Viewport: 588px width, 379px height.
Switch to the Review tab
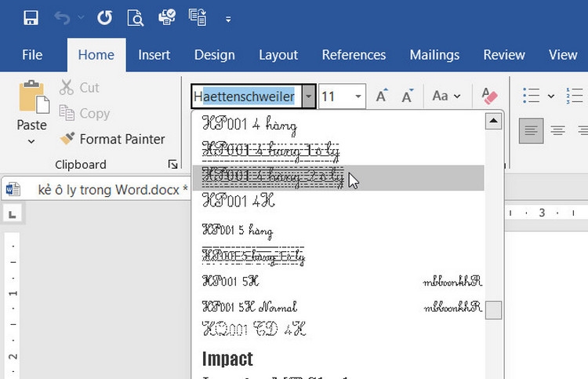coord(504,55)
